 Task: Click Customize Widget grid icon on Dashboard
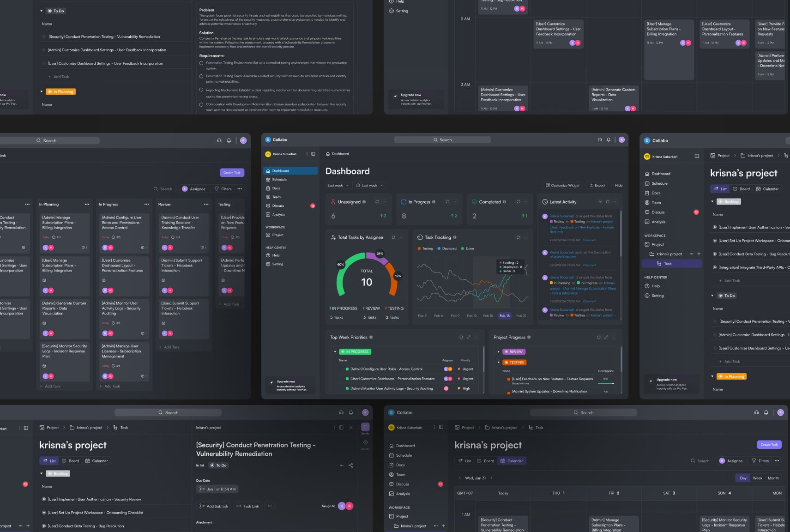(x=548, y=185)
